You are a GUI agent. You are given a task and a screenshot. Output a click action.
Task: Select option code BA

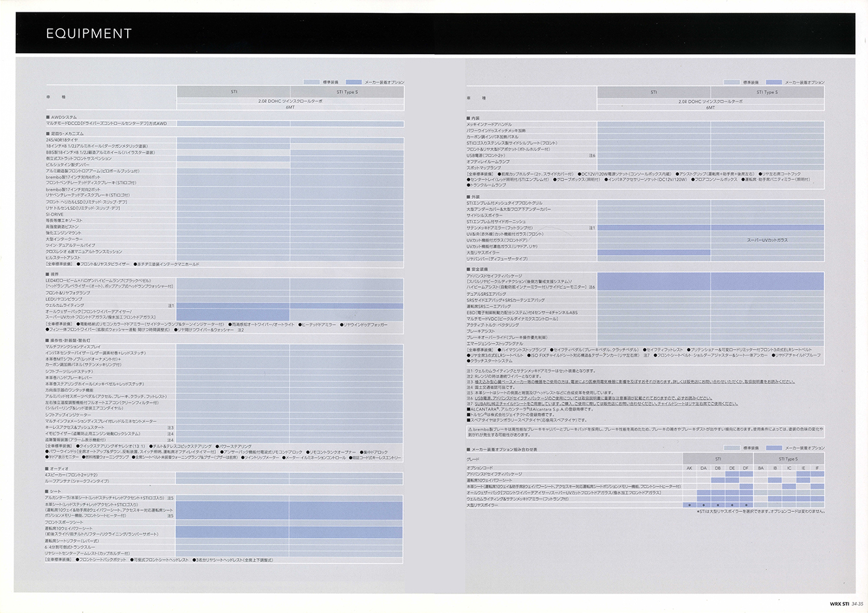[x=760, y=468]
